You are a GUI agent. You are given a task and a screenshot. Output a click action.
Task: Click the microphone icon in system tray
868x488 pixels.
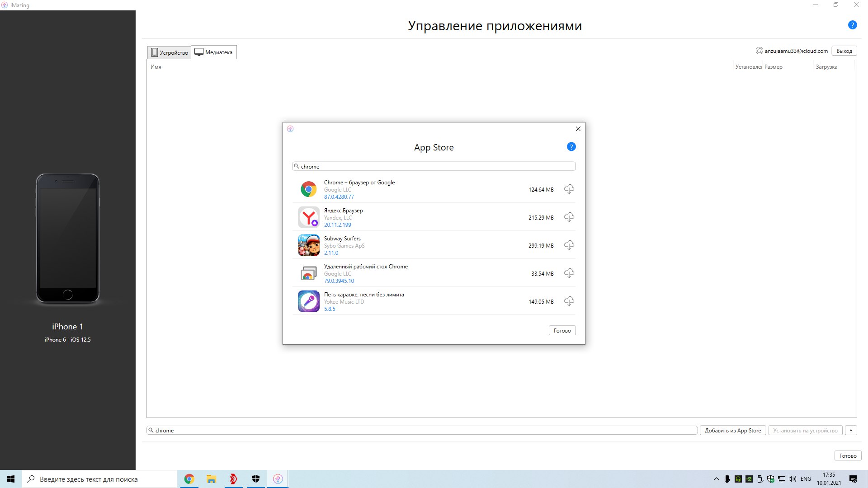click(727, 479)
